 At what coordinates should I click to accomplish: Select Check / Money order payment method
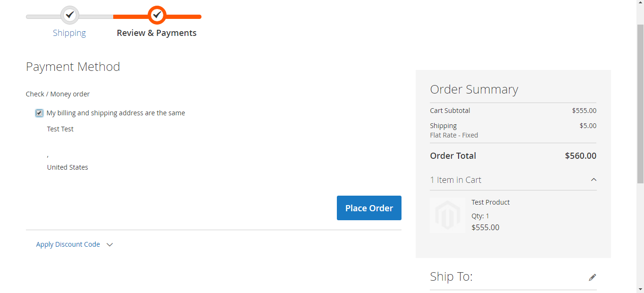pyautogui.click(x=58, y=94)
